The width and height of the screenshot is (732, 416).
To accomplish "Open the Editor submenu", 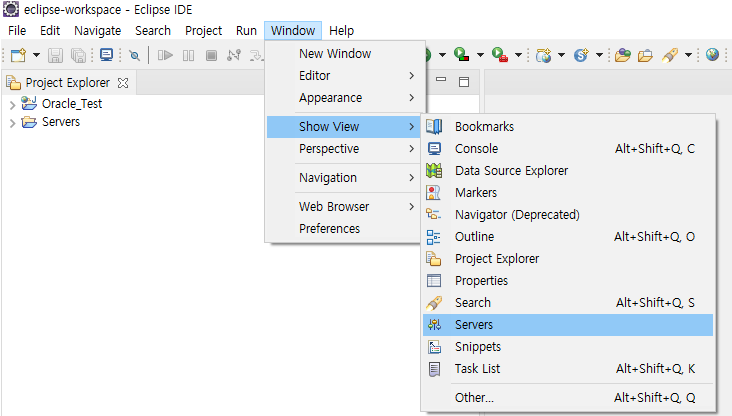I will (x=345, y=76).
